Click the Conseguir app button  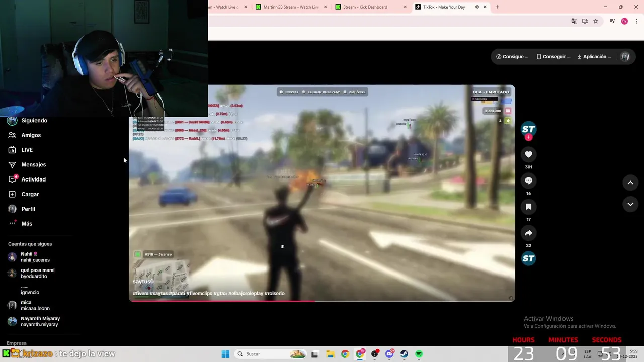click(553, 57)
